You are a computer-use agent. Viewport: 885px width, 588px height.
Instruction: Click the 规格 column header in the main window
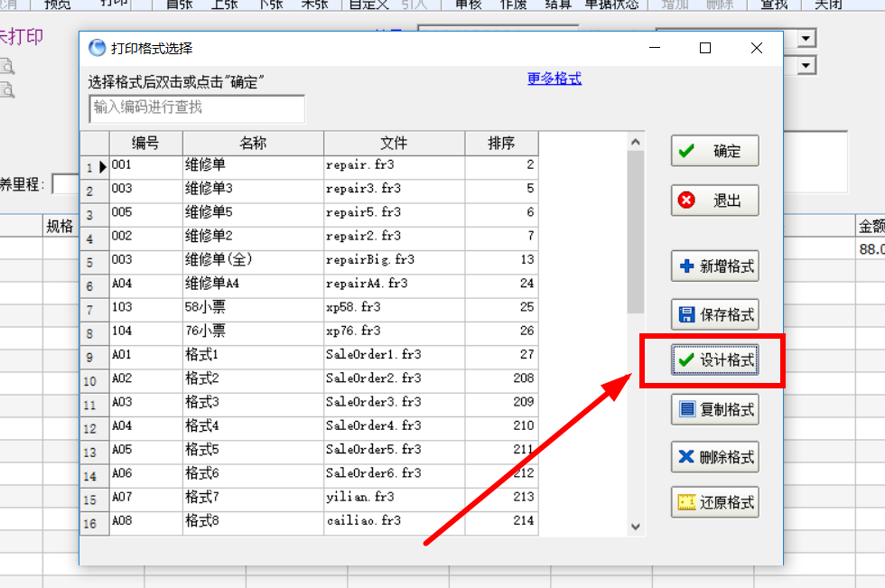coord(60,227)
